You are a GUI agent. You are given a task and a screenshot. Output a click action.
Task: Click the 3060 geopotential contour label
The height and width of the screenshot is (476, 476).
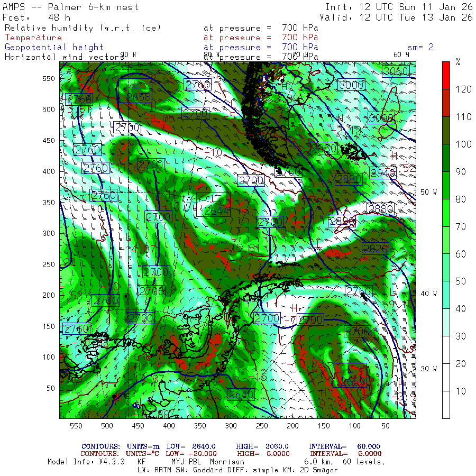397,71
